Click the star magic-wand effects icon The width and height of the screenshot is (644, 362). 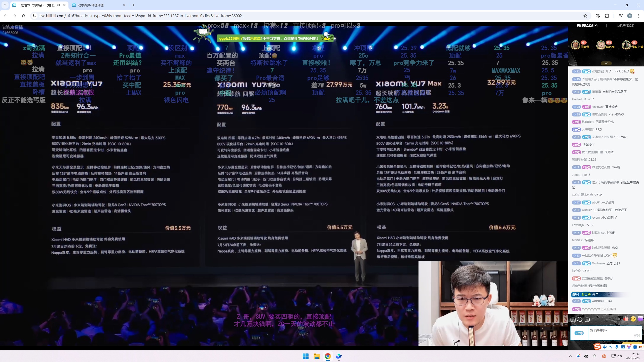click(x=580, y=320)
